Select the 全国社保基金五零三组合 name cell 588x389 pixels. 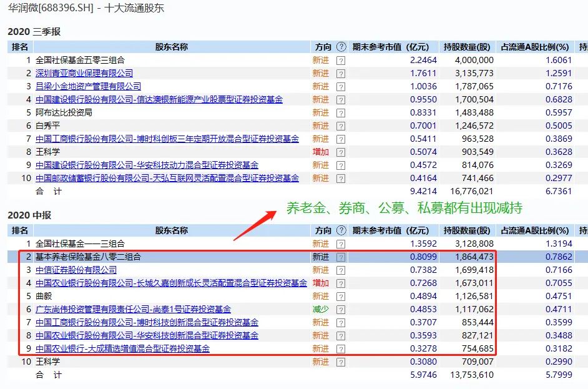80,60
